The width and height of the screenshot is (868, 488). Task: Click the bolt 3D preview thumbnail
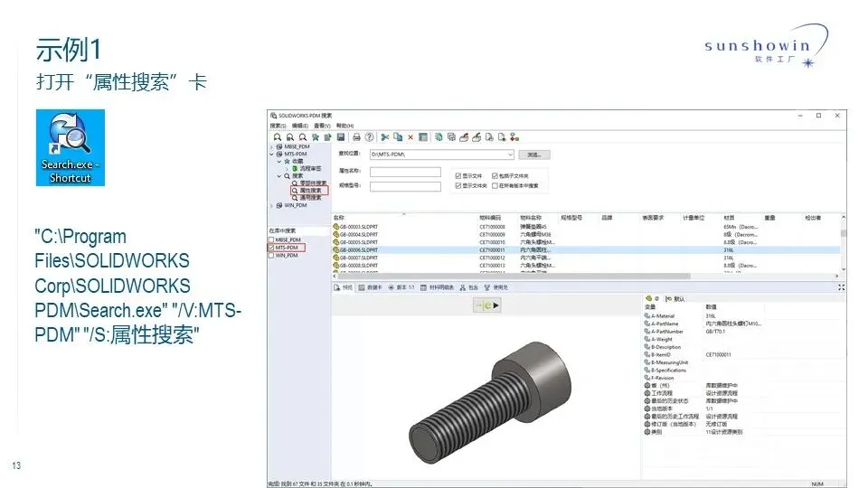point(489,402)
